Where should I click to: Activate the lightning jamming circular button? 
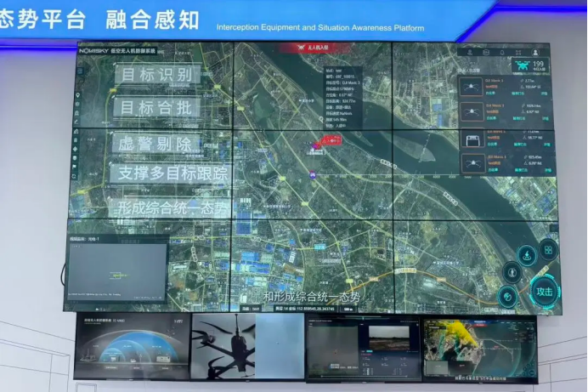pos(527,255)
